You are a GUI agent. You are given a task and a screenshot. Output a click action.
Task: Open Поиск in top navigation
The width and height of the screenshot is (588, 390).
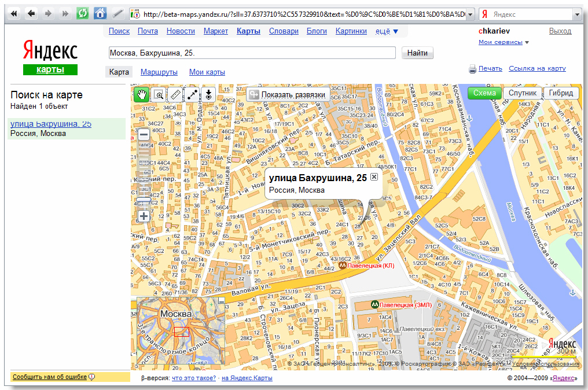tap(119, 31)
